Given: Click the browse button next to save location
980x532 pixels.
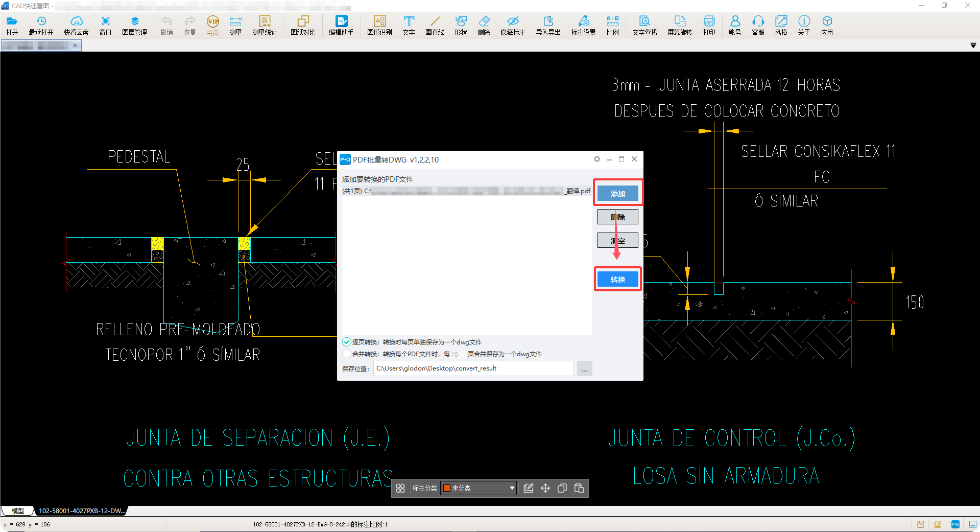Looking at the screenshot, I should 585,368.
